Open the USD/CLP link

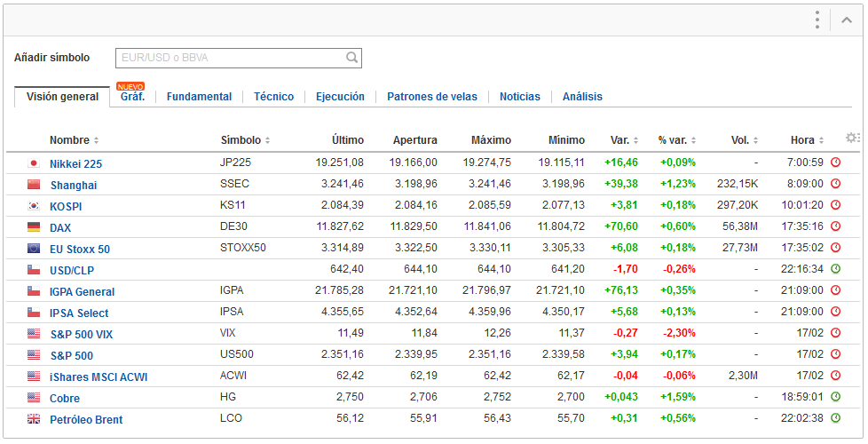(72, 271)
